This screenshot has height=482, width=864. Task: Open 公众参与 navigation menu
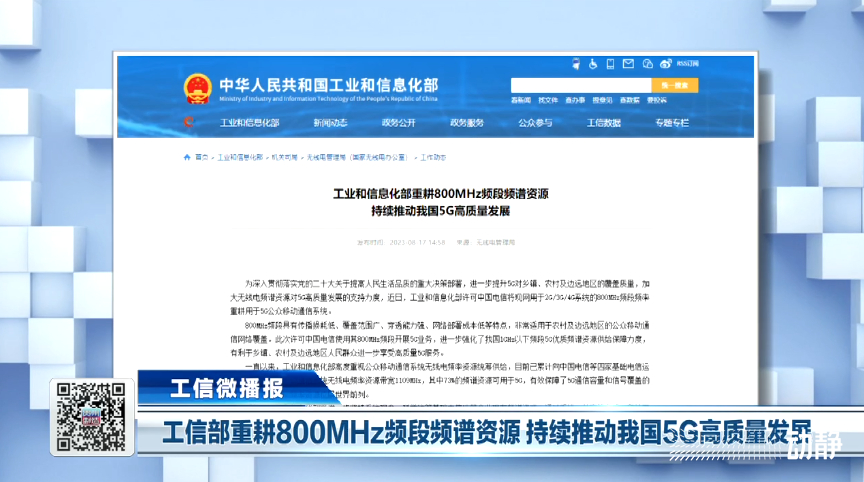point(535,123)
